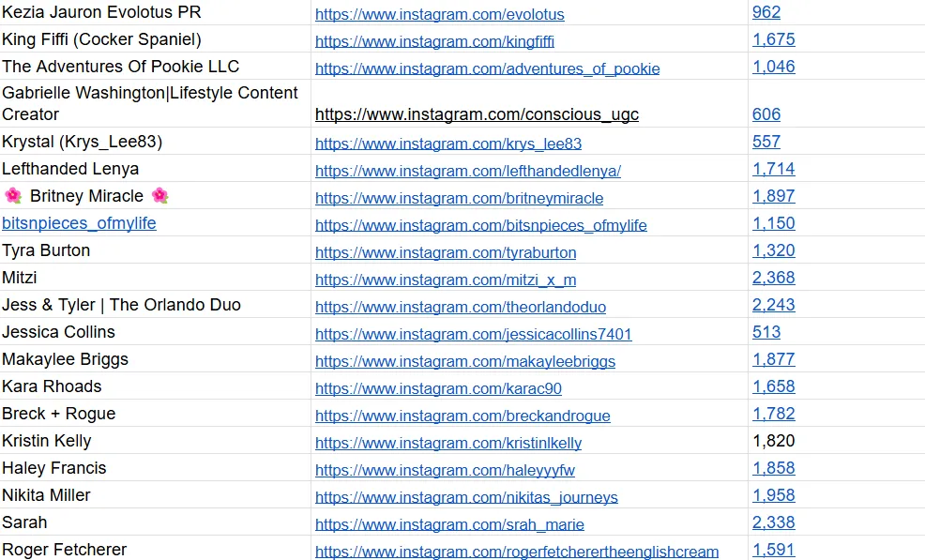The width and height of the screenshot is (925, 560).
Task: Click the kingfiffi Instagram URL
Action: (434, 42)
